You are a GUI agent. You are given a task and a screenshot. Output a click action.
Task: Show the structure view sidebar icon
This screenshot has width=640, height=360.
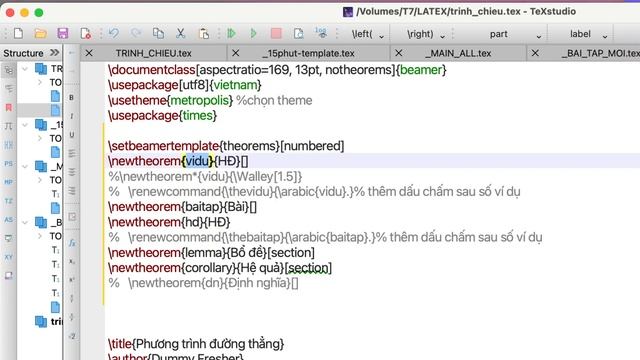click(9, 70)
